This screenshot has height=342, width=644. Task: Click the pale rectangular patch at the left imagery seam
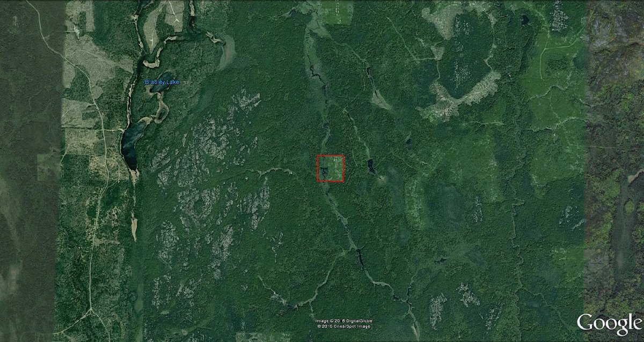[x=49, y=164]
